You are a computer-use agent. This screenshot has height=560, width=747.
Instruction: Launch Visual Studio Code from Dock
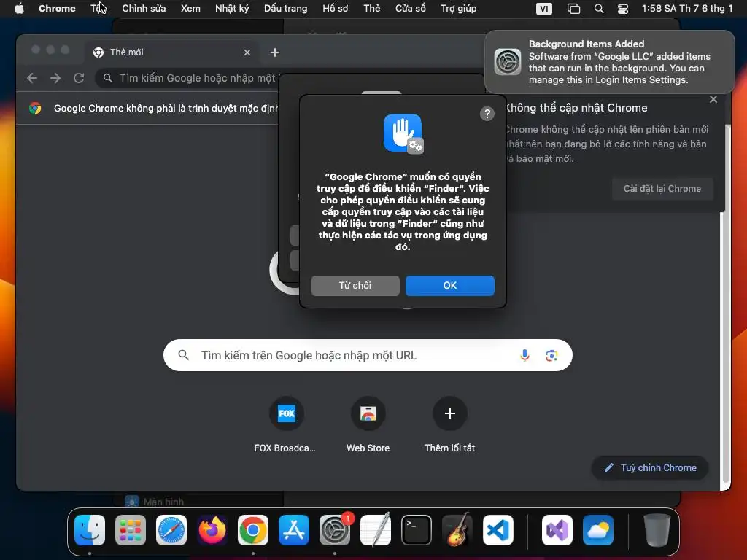pyautogui.click(x=498, y=530)
